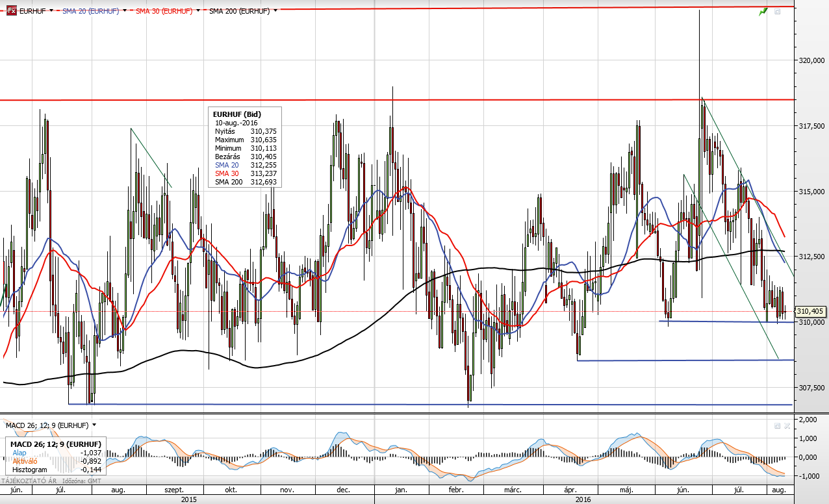This screenshot has width=829, height=504.
Task: Maximize the MACD indicator panel
Action: [777, 425]
